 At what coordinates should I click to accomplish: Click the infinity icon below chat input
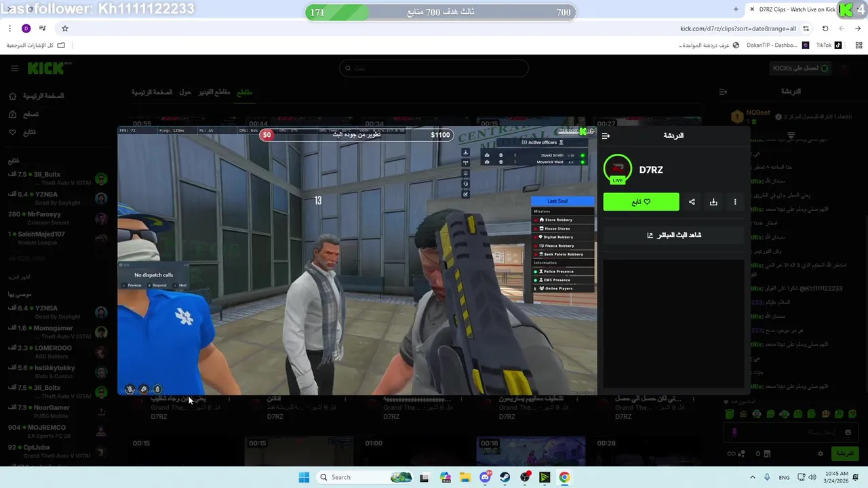pos(731,453)
